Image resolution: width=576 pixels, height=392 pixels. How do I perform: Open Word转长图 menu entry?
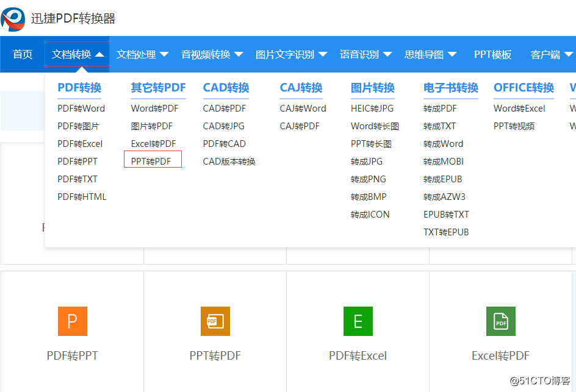375,126
